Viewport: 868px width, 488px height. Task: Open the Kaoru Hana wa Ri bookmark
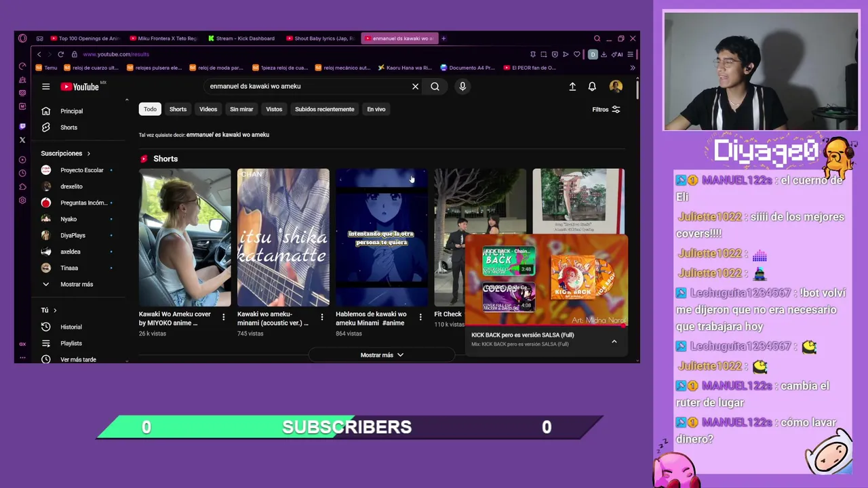point(406,68)
